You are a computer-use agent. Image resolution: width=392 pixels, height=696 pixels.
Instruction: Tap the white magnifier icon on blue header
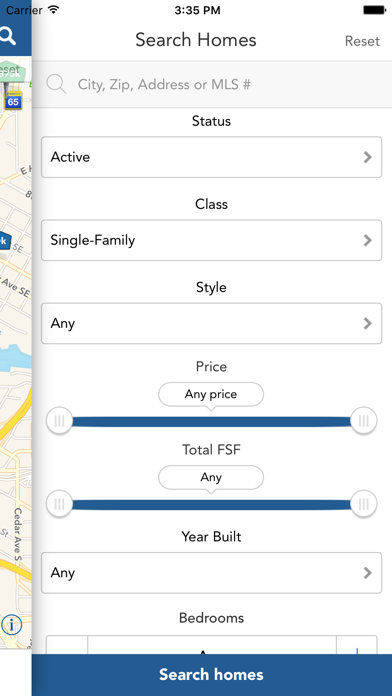click(7, 36)
